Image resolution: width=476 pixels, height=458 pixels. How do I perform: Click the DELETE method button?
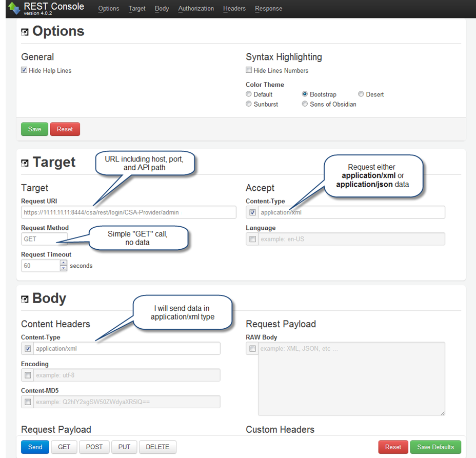click(157, 447)
